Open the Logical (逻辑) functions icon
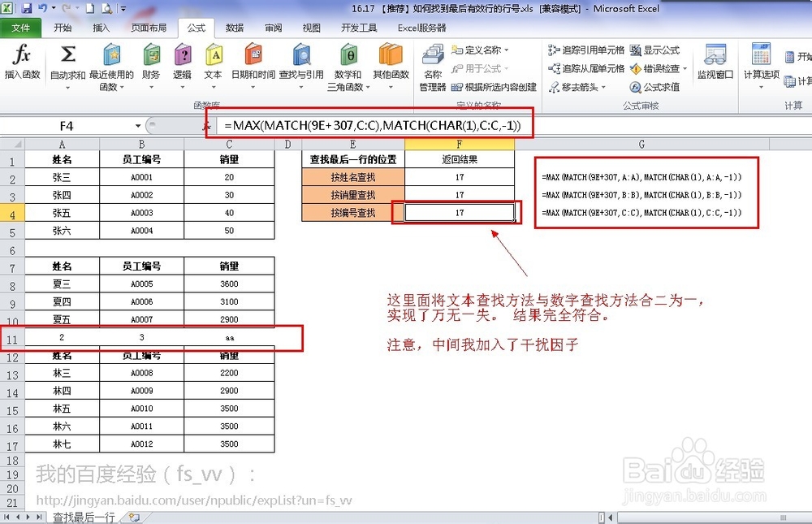This screenshot has width=812, height=524. (182, 55)
